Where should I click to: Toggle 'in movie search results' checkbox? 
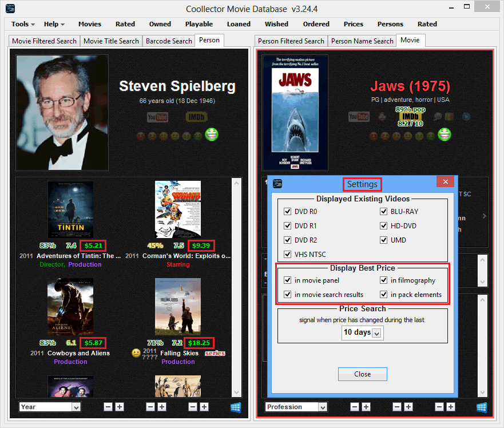(x=288, y=295)
